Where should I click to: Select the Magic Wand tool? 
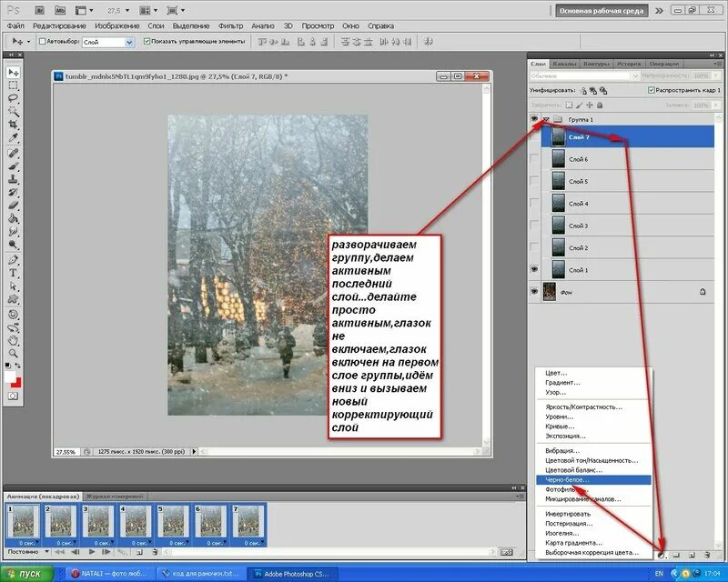[13, 111]
